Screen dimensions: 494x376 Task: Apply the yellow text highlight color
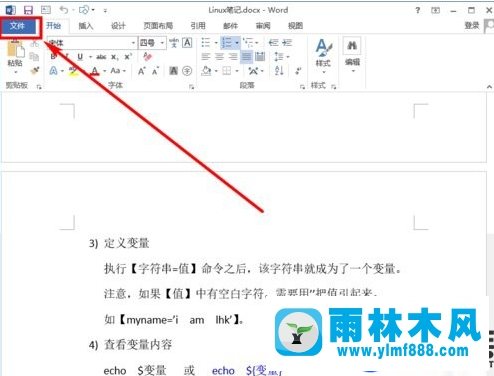click(x=73, y=71)
